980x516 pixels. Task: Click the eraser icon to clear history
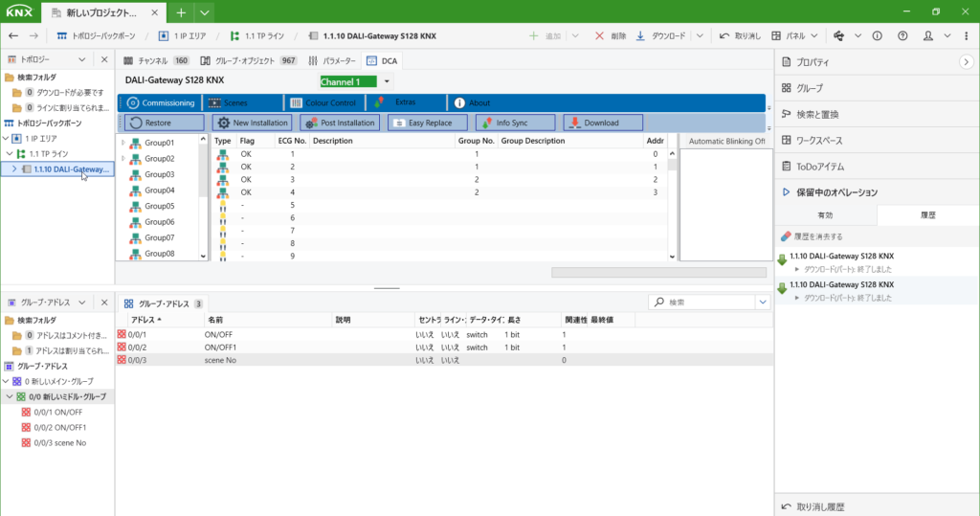click(x=786, y=236)
